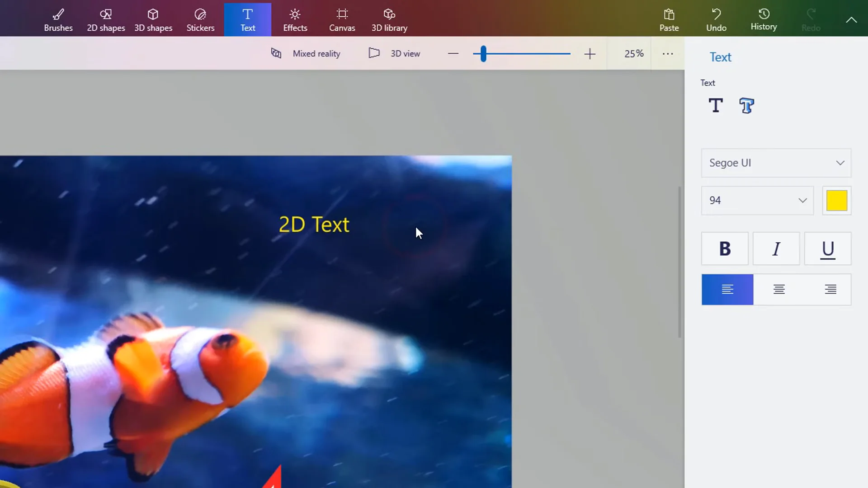868x488 pixels.
Task: Select the 3D text mode icon
Action: point(746,106)
